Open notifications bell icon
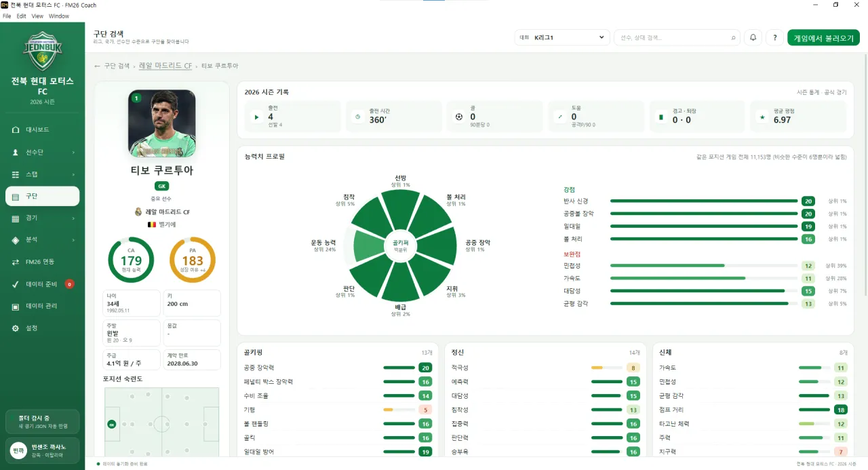This screenshot has height=470, width=868. tap(753, 38)
